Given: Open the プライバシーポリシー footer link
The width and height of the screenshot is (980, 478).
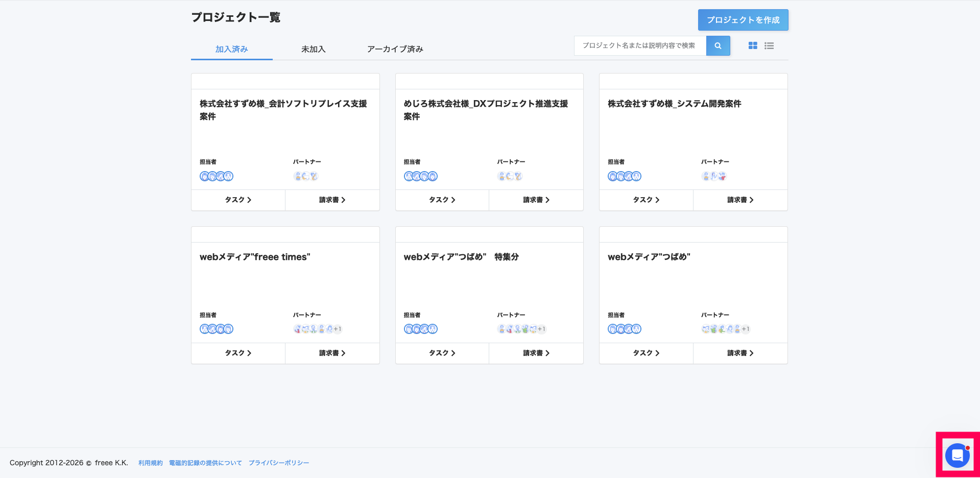Looking at the screenshot, I should (279, 463).
